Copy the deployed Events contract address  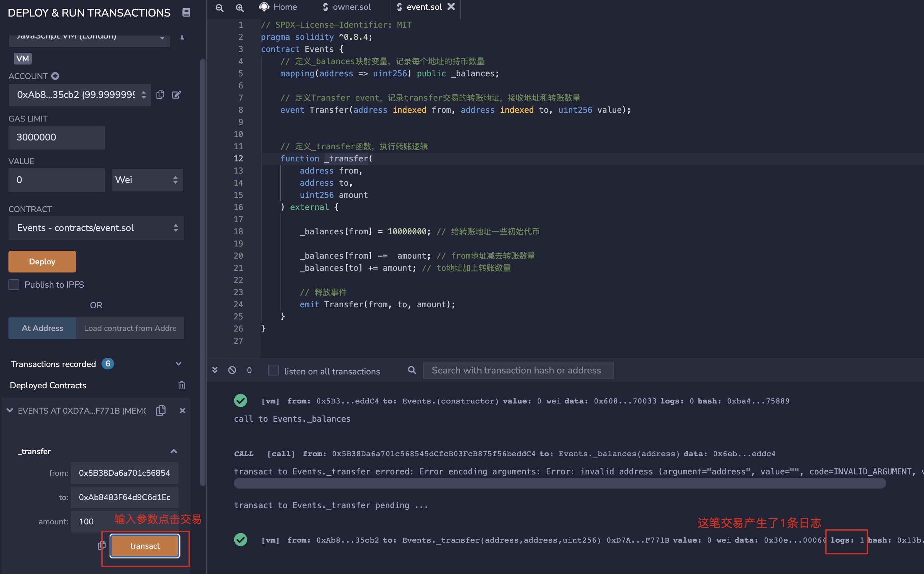(x=161, y=410)
